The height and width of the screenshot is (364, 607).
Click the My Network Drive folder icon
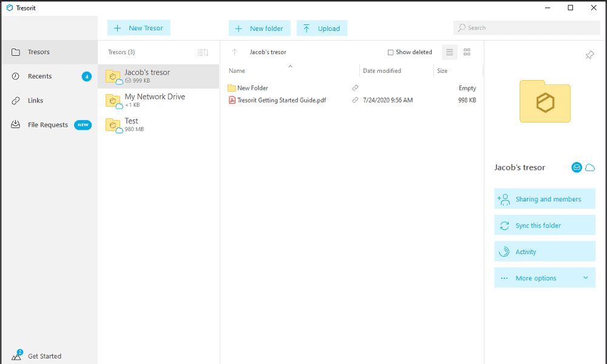tap(114, 101)
